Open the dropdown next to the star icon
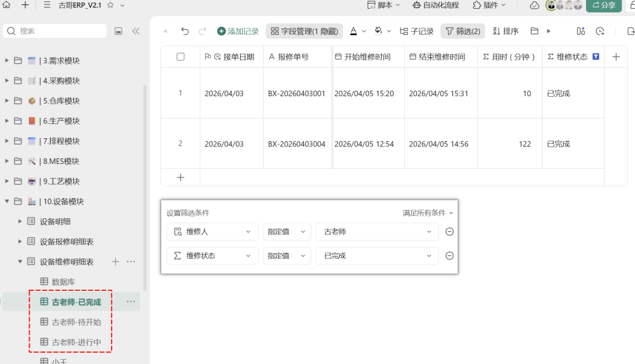This screenshot has width=635, height=364. 122,6
